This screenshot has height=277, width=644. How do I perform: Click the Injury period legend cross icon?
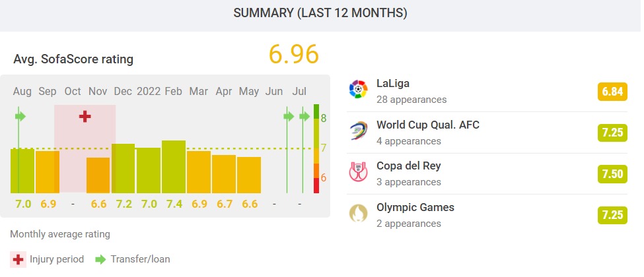[x=18, y=259]
